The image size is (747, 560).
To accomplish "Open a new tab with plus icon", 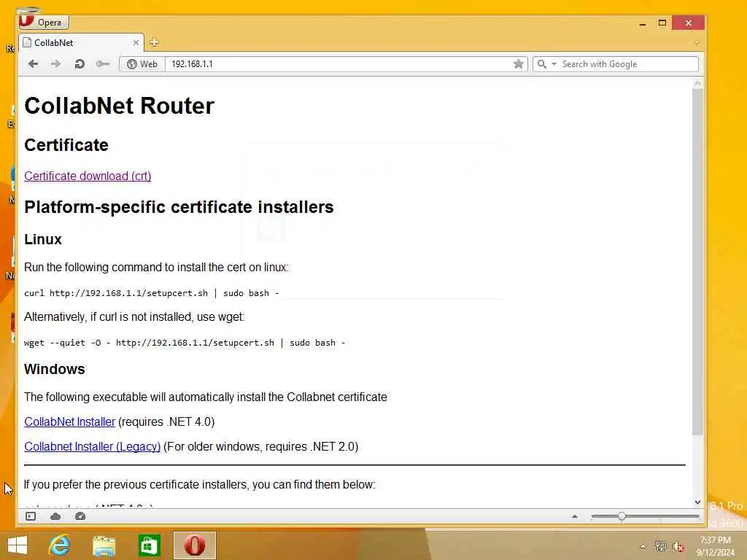I will [x=154, y=42].
